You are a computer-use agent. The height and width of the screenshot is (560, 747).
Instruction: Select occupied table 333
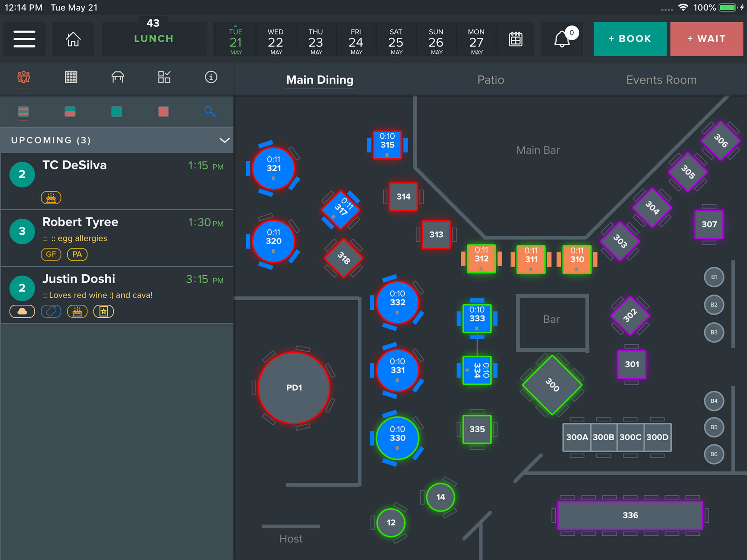click(x=477, y=319)
